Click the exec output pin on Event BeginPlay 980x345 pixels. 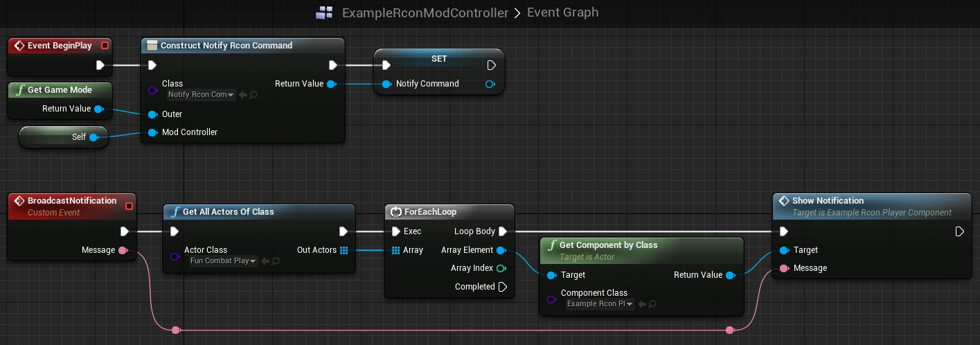[x=100, y=65]
